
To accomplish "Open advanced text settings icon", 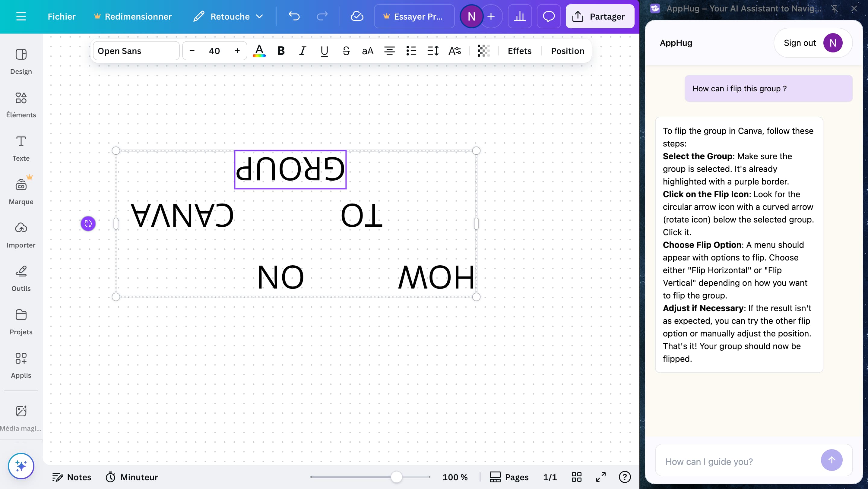I will [455, 51].
